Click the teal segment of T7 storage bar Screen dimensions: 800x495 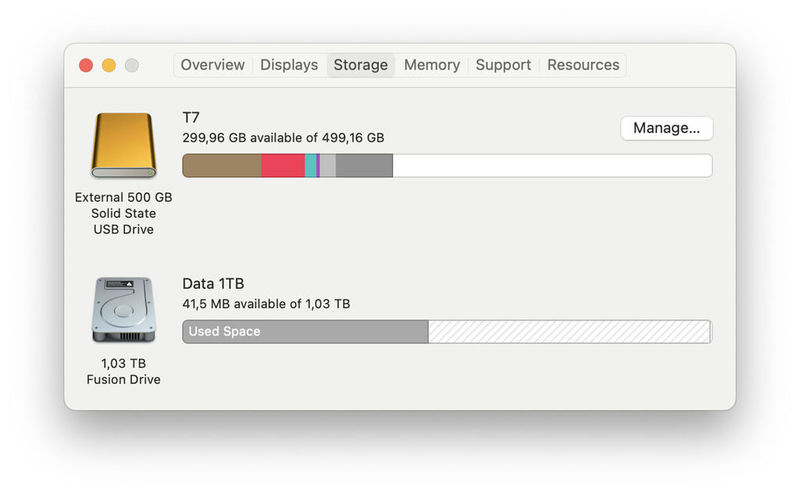pos(310,166)
